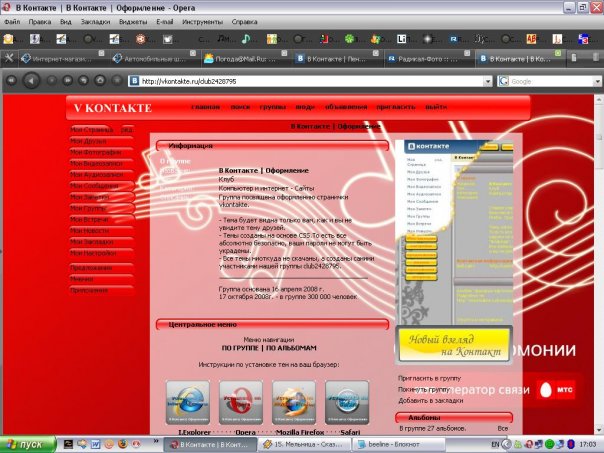This screenshot has height=453, width=604.
Task: Open Opera panels with the wrench icon
Action: 9,58
